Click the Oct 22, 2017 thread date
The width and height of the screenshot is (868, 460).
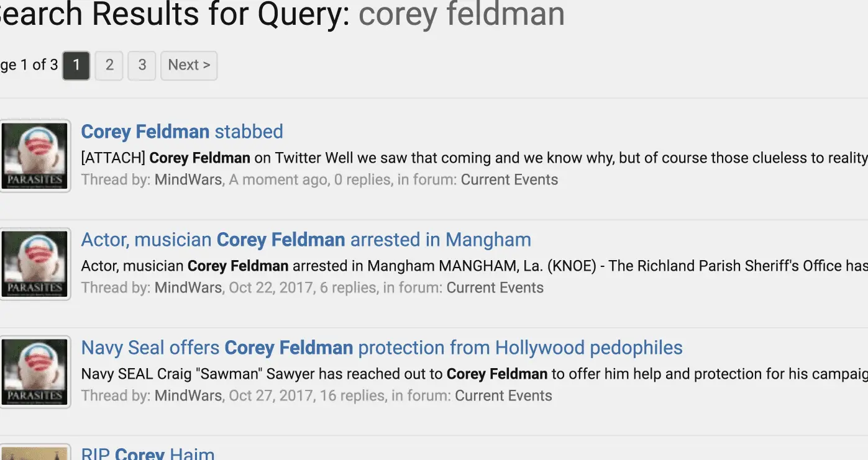pyautogui.click(x=270, y=288)
